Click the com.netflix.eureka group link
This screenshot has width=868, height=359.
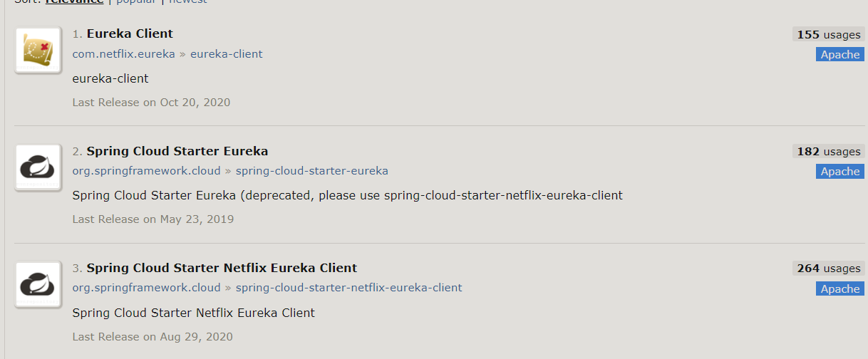pos(123,54)
